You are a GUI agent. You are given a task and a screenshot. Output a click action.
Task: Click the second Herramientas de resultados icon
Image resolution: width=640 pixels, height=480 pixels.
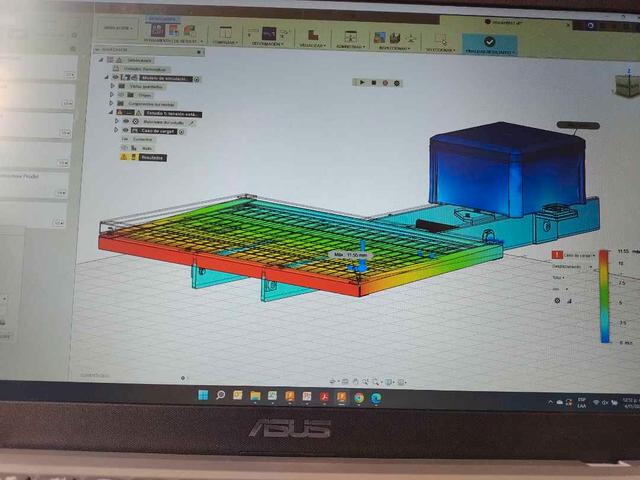click(173, 30)
